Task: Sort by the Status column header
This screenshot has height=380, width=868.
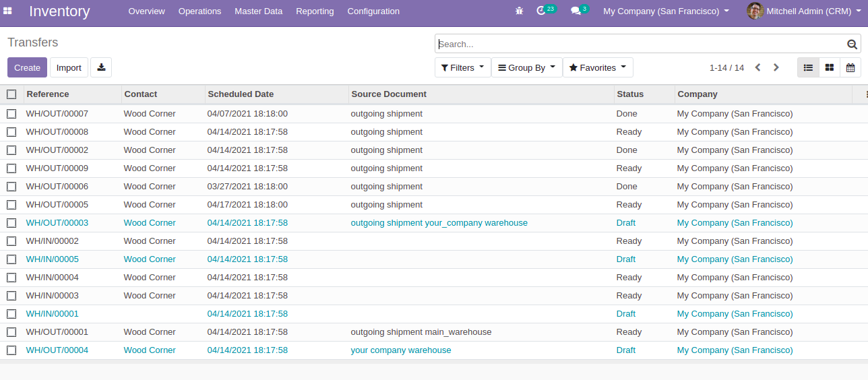Action: (644, 94)
